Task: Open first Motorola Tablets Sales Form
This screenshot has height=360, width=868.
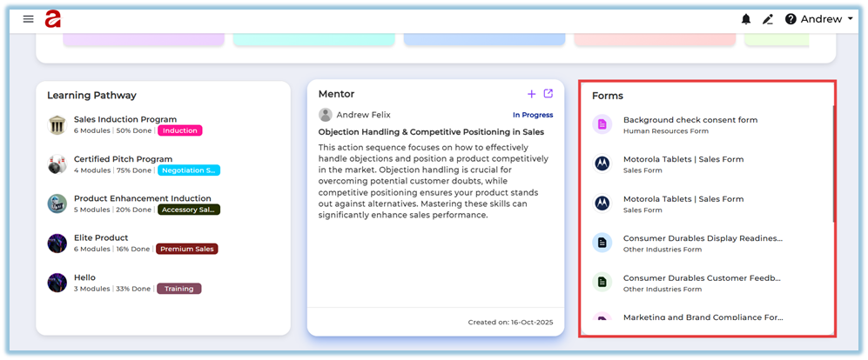Action: tap(683, 159)
